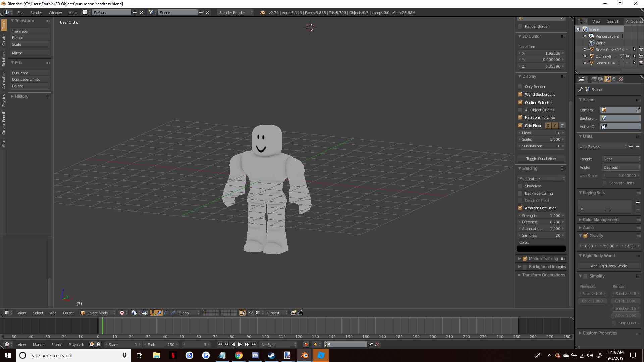This screenshot has height=362, width=644.
Task: Open the Object Mode dropdown
Action: [x=98, y=313]
